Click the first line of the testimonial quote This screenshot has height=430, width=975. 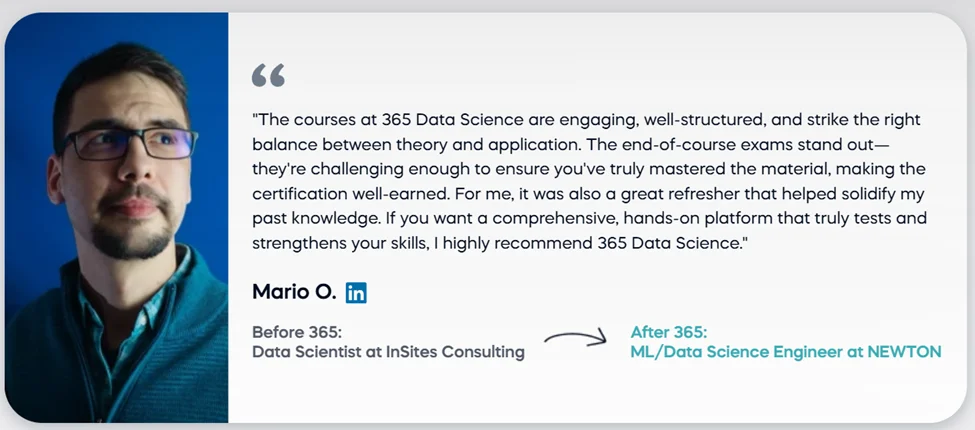tap(585, 117)
